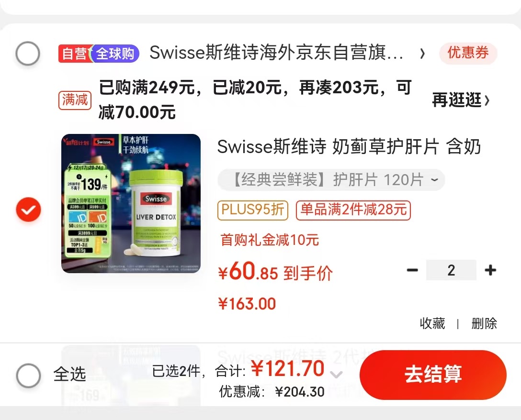The height and width of the screenshot is (420, 521).
Task: Decrease quantity with the minus icon
Action: (x=412, y=270)
